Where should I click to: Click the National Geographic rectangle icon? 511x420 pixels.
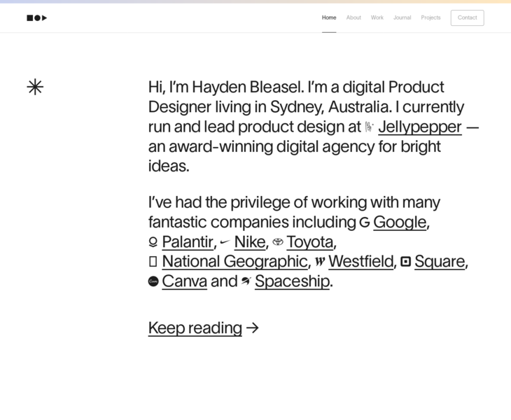coord(153,262)
